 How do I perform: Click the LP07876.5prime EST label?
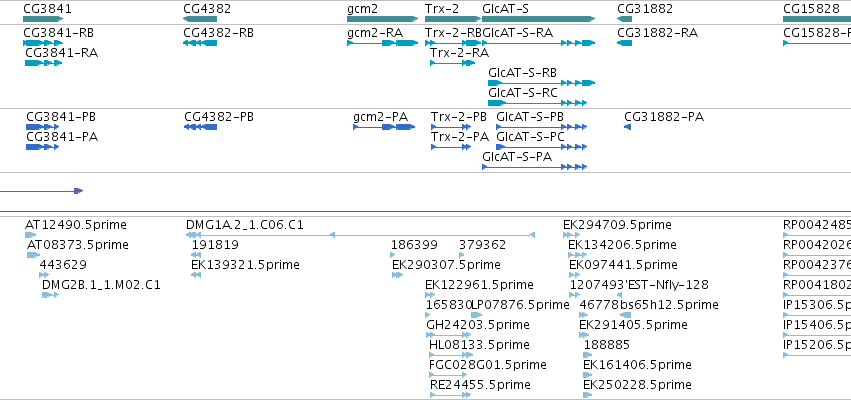coord(520,305)
